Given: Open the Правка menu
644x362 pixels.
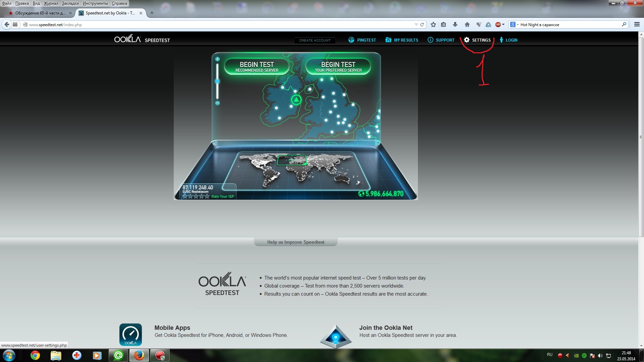Looking at the screenshot, I should pos(22,3).
